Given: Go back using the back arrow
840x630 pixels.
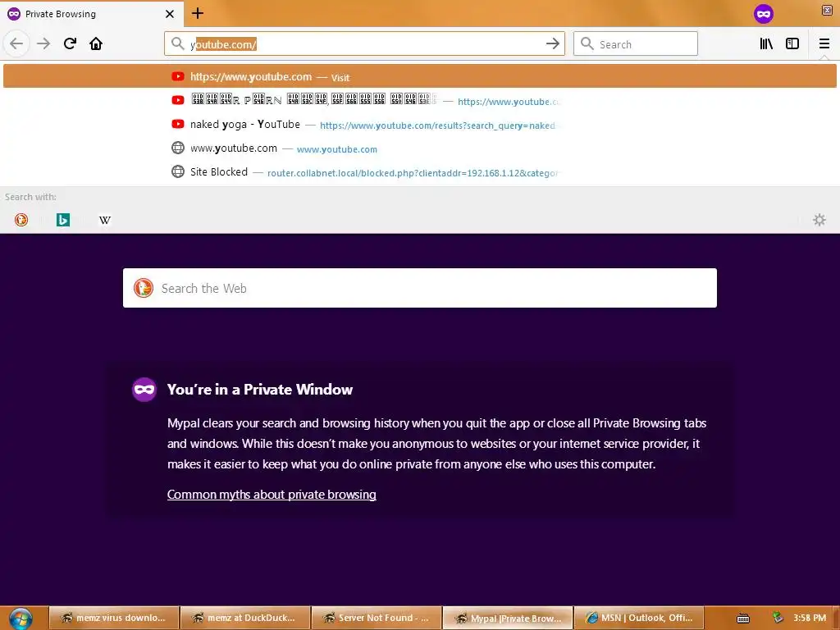Looking at the screenshot, I should (16, 43).
